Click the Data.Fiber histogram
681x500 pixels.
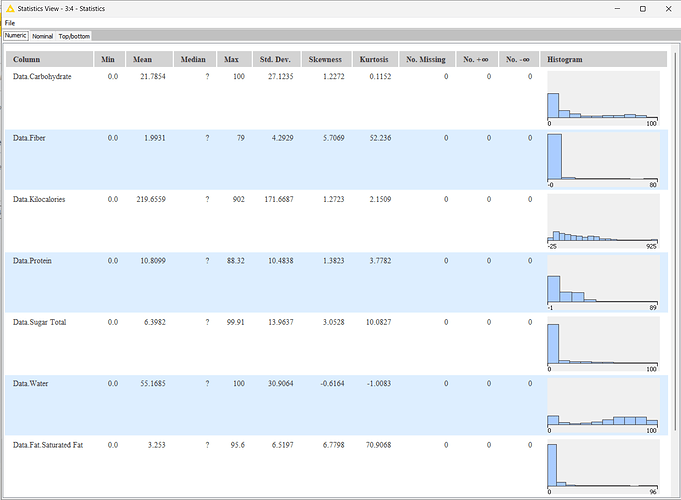(x=603, y=160)
